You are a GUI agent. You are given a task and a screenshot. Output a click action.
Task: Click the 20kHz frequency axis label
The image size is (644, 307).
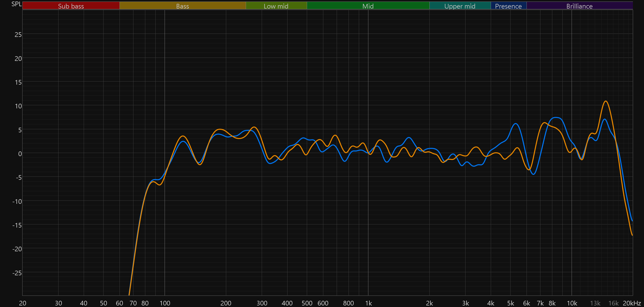(632, 303)
